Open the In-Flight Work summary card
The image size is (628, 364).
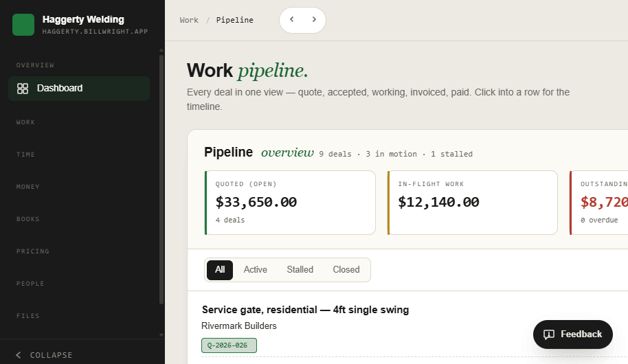(473, 203)
